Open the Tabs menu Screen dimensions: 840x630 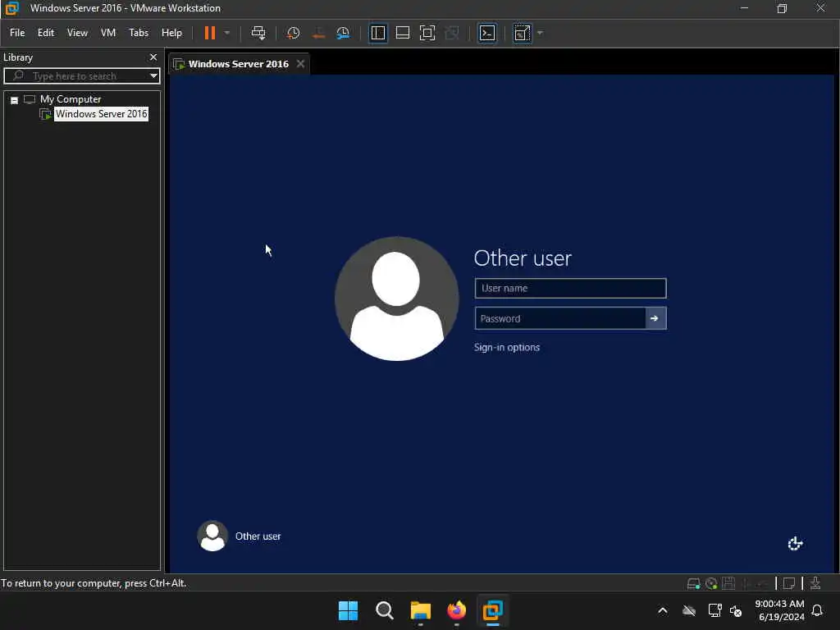coord(138,33)
